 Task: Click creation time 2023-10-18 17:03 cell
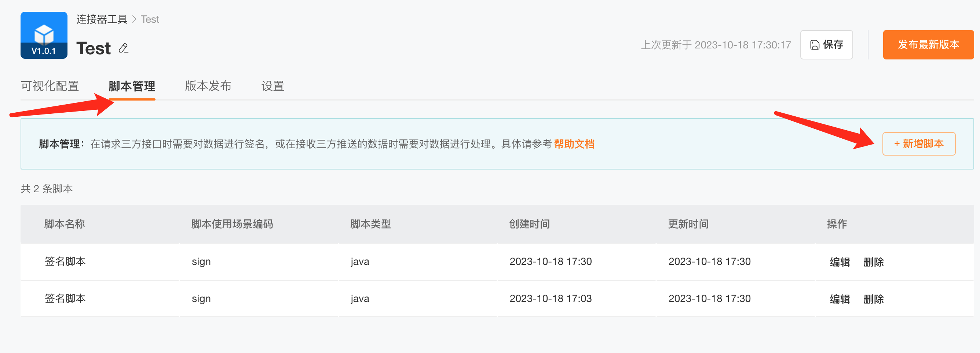[551, 299]
